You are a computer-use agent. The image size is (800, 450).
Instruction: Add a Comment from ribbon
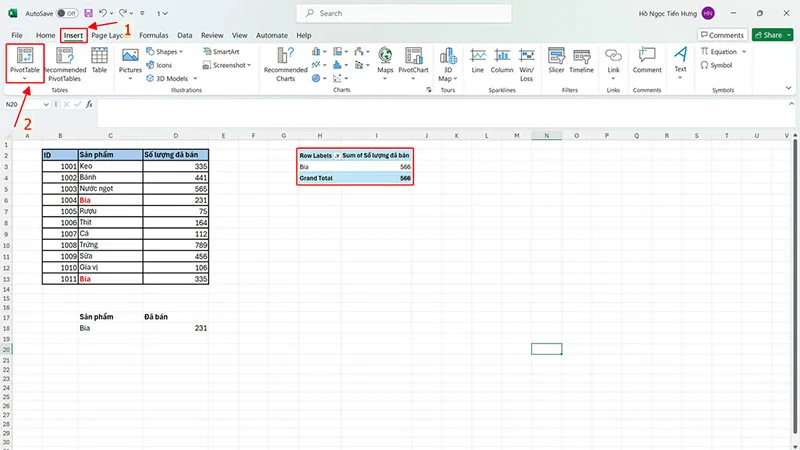pyautogui.click(x=647, y=60)
